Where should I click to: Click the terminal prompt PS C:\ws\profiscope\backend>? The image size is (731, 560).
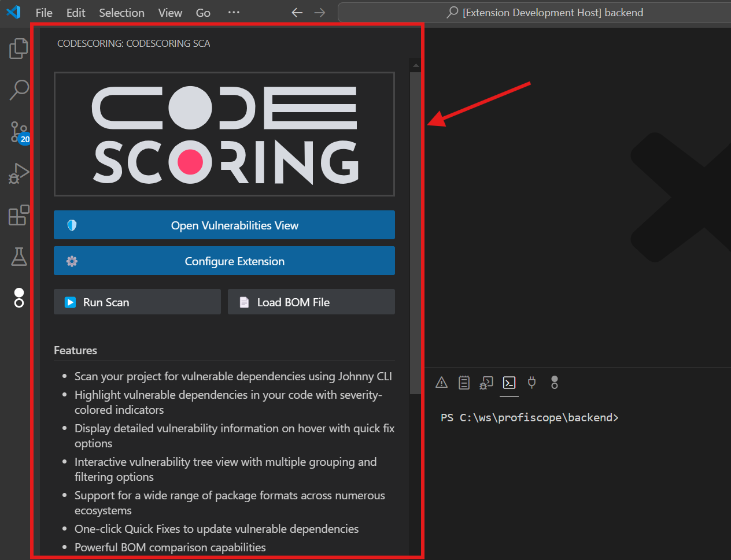pyautogui.click(x=530, y=418)
